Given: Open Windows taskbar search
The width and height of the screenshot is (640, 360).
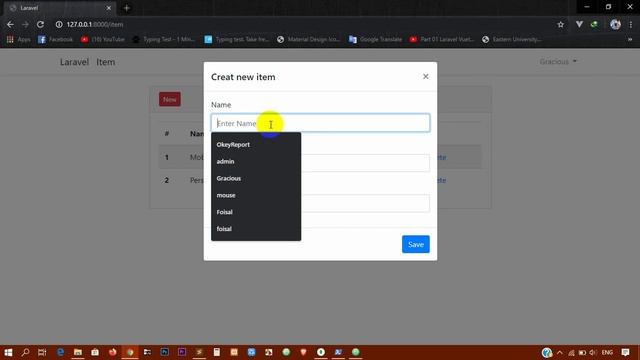Looking at the screenshot, I should (x=25, y=352).
